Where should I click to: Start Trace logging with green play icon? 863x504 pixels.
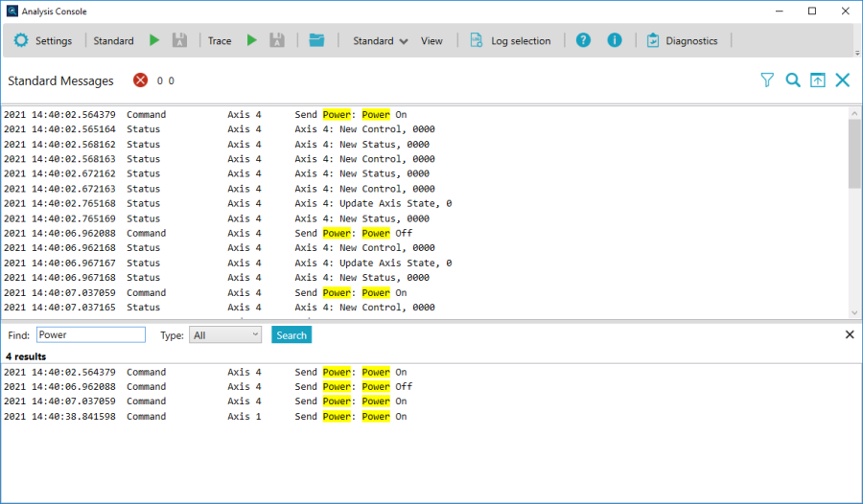point(252,40)
